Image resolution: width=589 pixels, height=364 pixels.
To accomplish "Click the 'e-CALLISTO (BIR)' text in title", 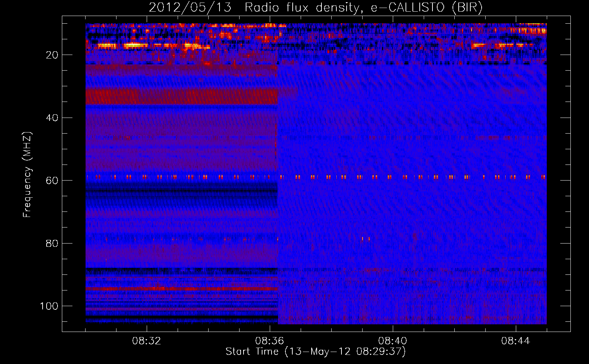I will coord(427,8).
